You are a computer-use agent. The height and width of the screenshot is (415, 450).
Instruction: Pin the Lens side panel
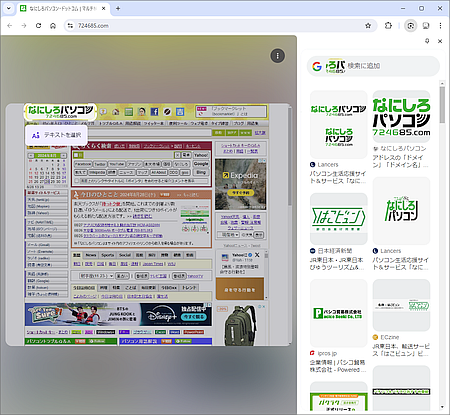coord(427,41)
